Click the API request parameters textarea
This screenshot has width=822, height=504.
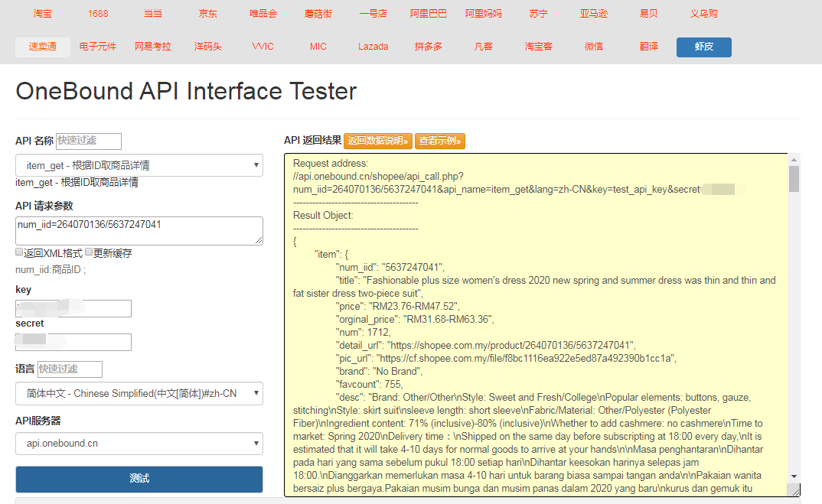tap(139, 230)
